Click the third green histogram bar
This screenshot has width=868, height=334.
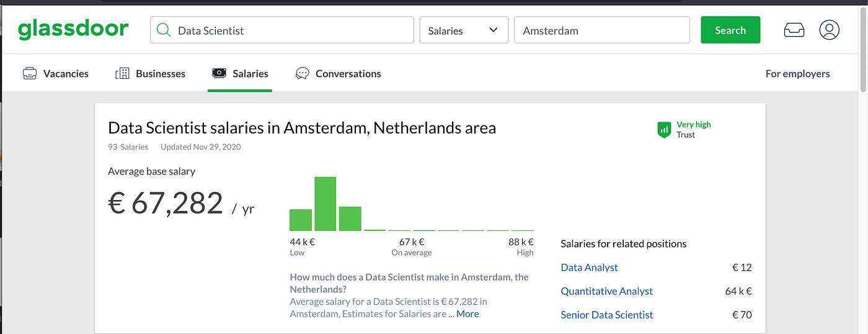[x=350, y=219]
